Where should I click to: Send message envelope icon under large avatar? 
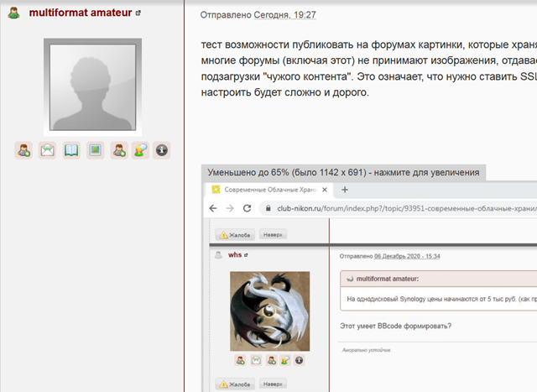[47, 150]
